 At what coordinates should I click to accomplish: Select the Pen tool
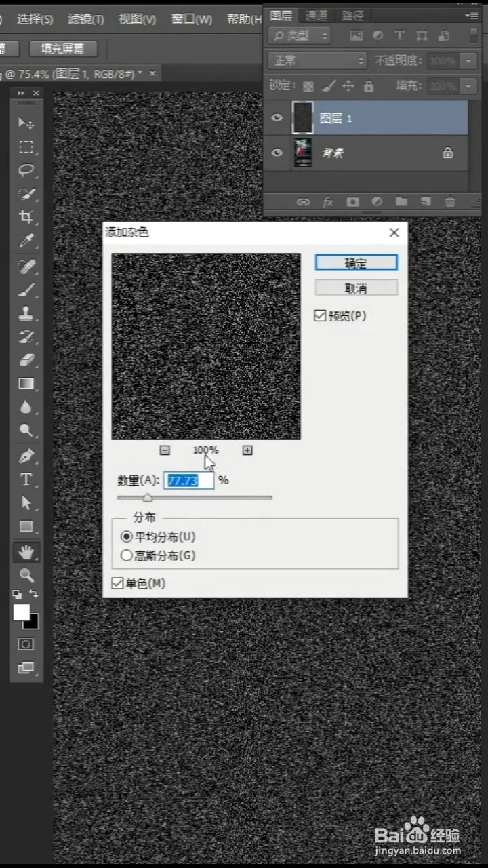coord(26,456)
